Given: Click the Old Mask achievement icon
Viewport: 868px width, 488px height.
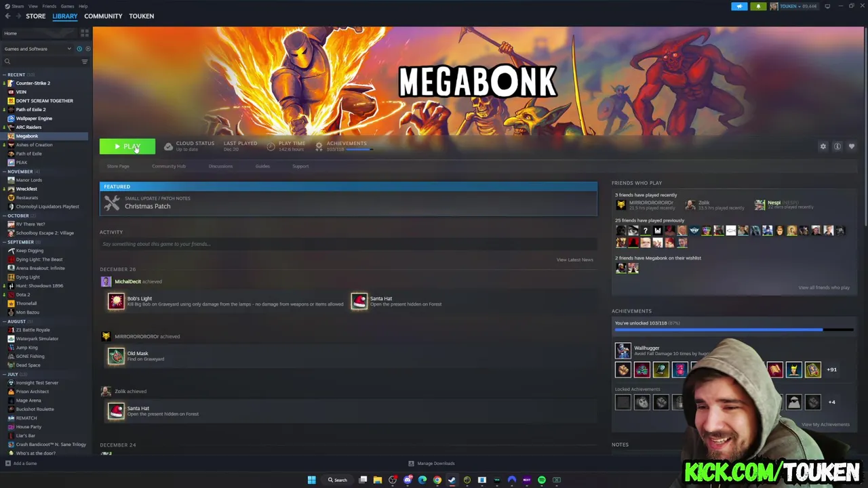Looking at the screenshot, I should [116, 356].
